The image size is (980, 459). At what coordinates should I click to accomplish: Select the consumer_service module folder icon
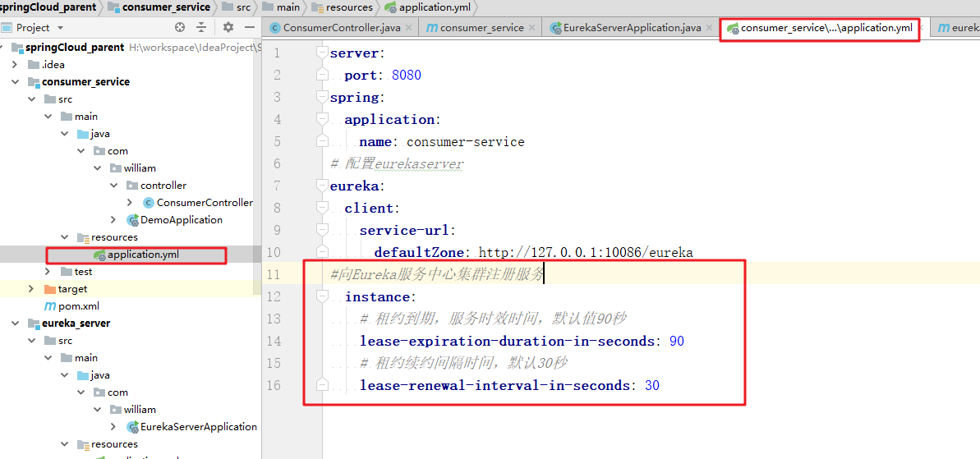34,82
